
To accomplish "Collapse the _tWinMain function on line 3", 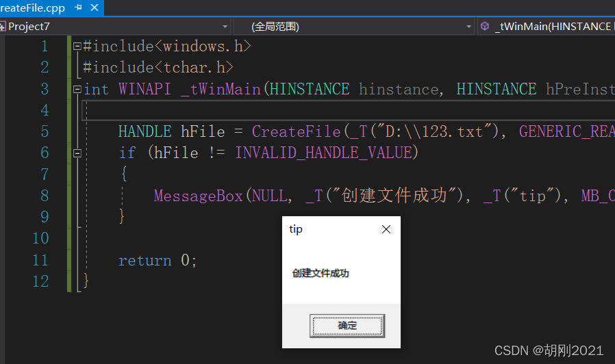I will 77,89.
